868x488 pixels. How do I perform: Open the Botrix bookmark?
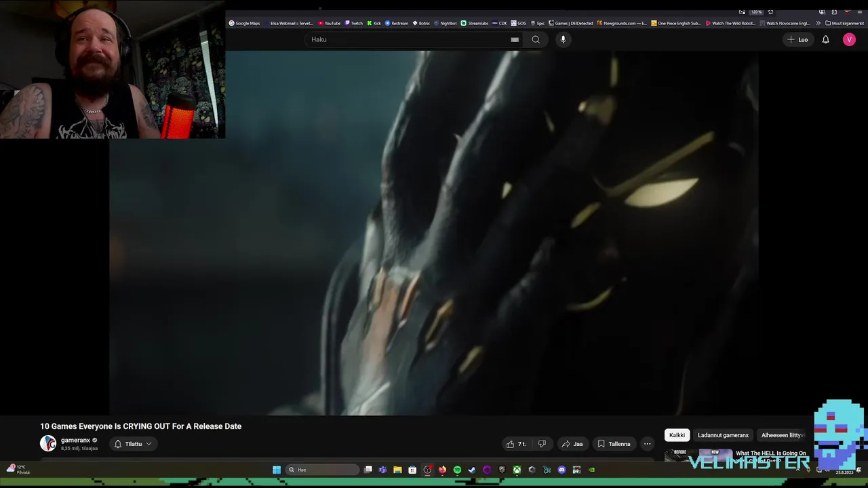click(421, 23)
